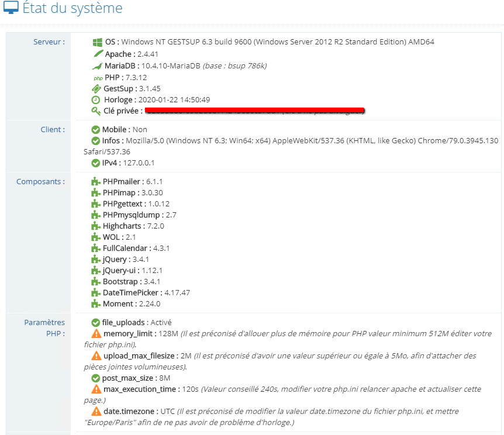
Task: Click the monitor icon beside État du système
Action: 11,8
